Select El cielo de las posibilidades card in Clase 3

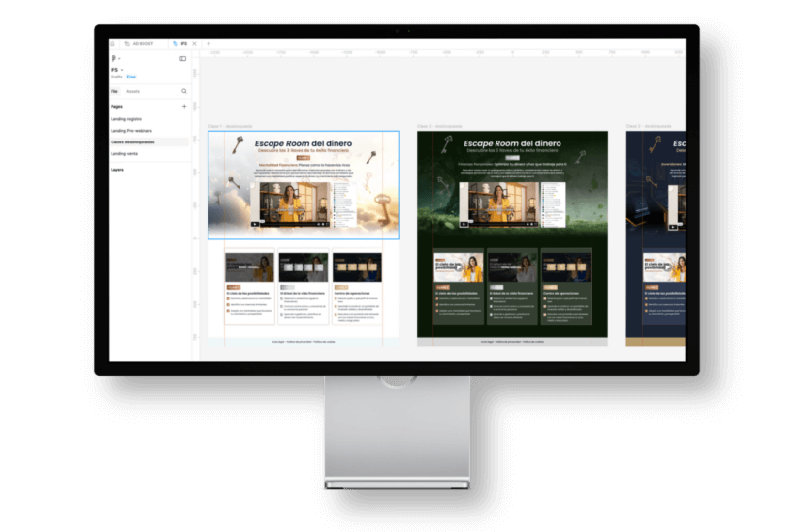click(x=663, y=286)
